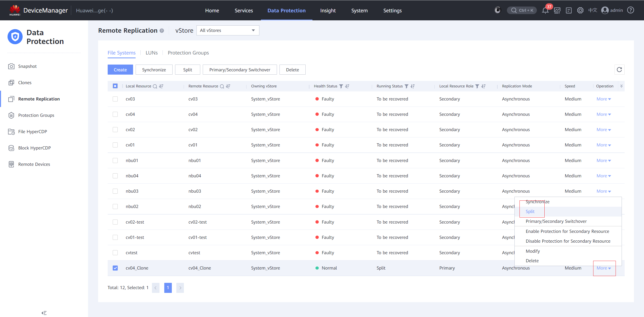Switch language with 中文 icon
The width and height of the screenshot is (644, 317).
click(592, 10)
